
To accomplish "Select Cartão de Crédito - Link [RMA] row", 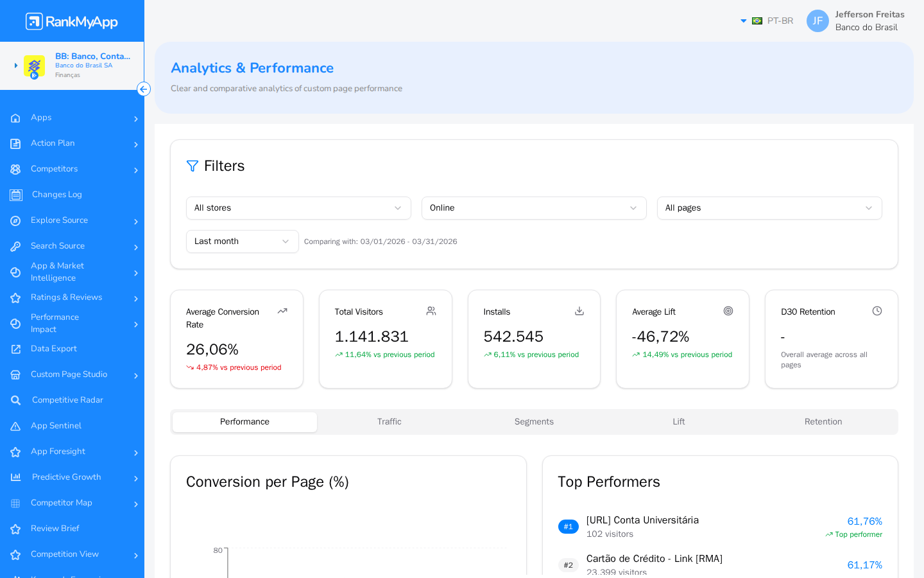I will click(x=720, y=565).
